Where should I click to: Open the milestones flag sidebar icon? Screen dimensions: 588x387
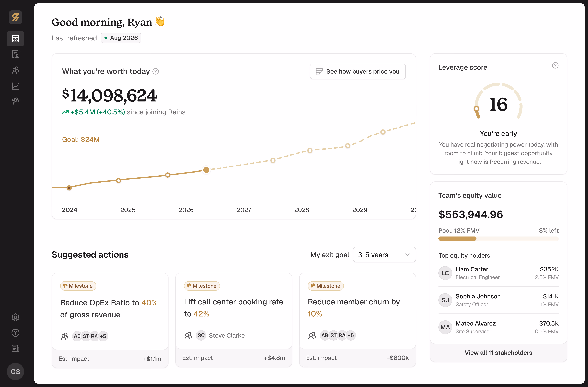pos(15,101)
